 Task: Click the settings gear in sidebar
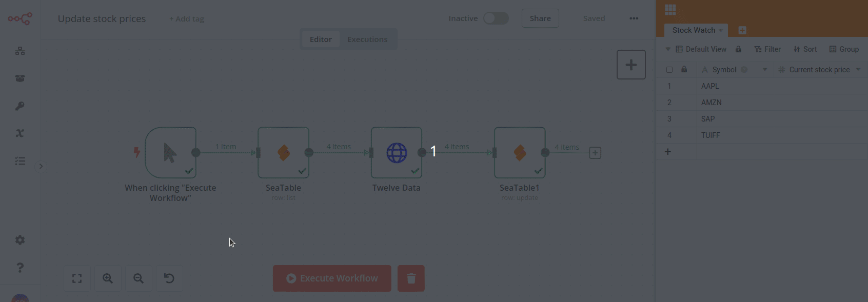20,240
